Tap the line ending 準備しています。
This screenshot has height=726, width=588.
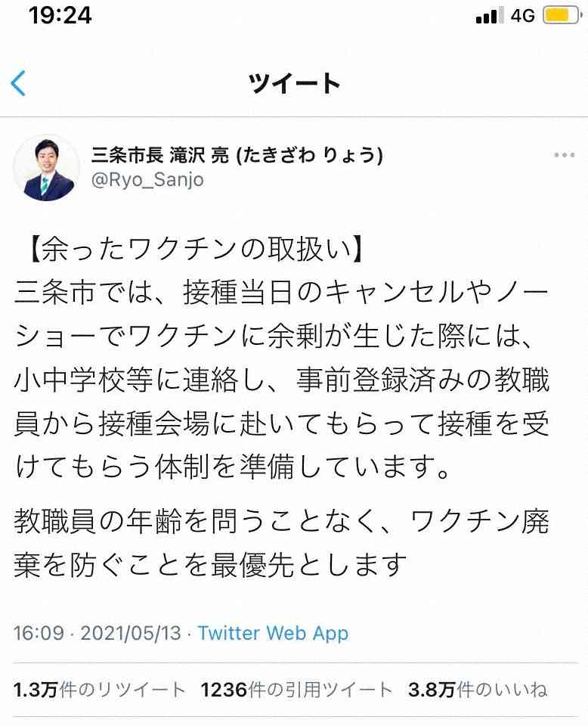point(232,467)
